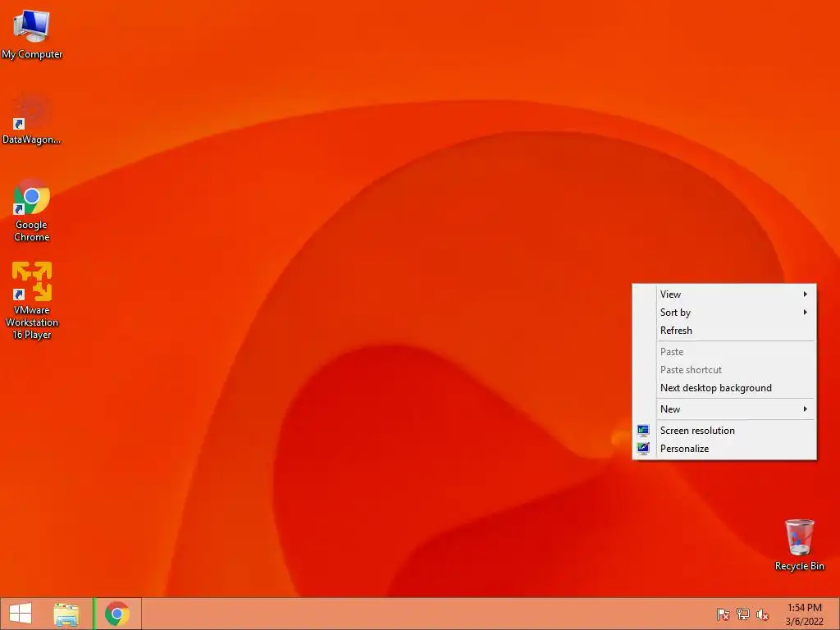
Task: Select the DataWagon shortcut icon
Action: tap(32, 119)
